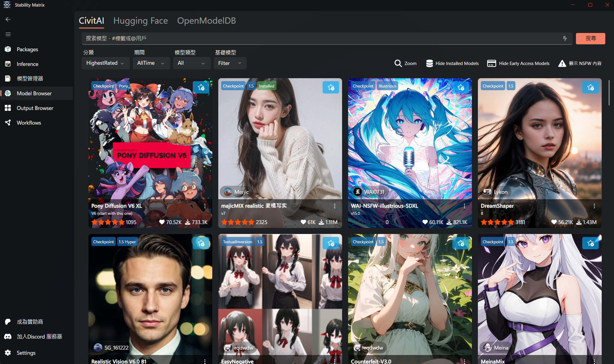The image size is (614, 364).
Task: Toggle NSFW content display
Action: coord(580,64)
